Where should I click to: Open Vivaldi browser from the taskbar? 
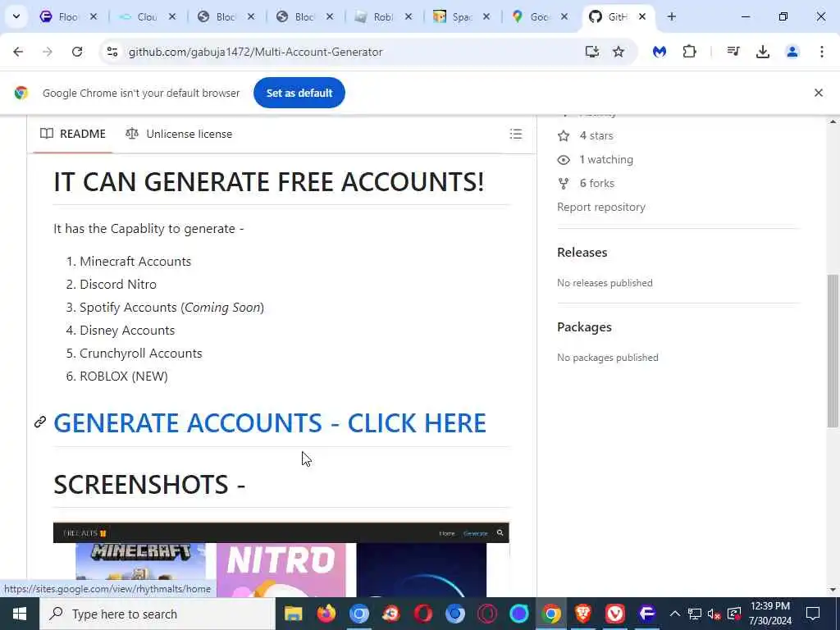pos(615,614)
